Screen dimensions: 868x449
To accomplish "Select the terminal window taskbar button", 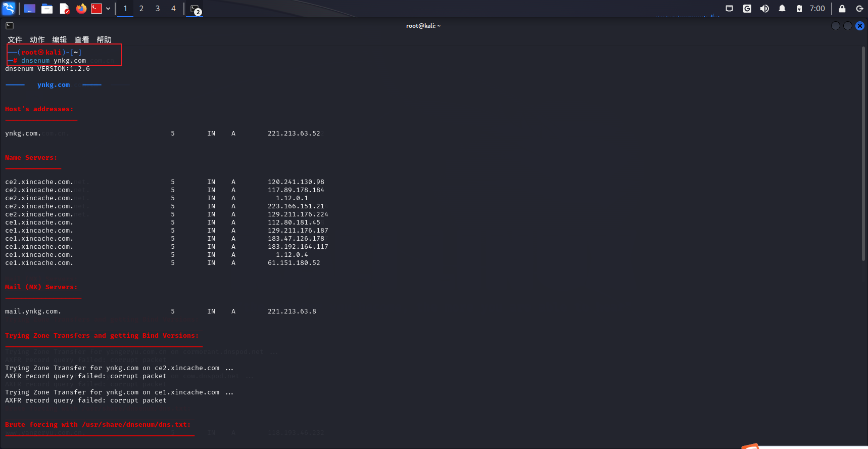I will pyautogui.click(x=195, y=9).
